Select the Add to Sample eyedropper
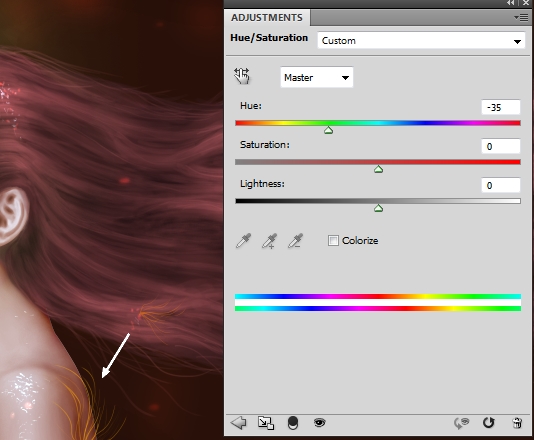 pyautogui.click(x=269, y=241)
